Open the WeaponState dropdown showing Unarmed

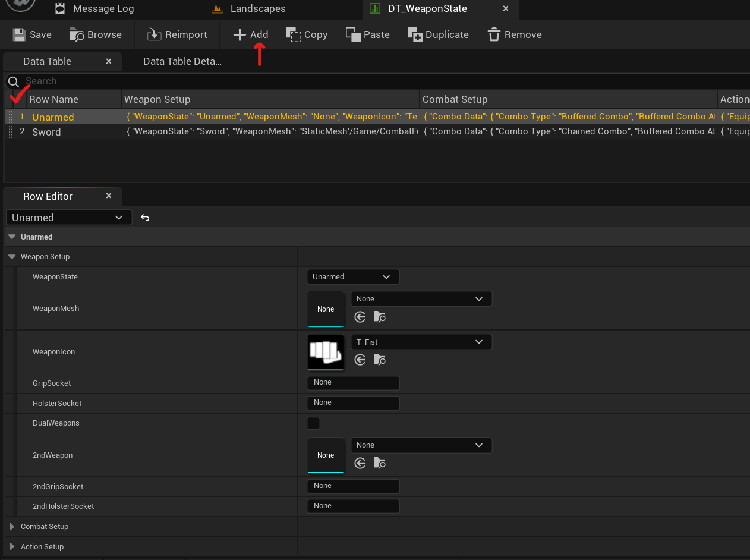click(352, 276)
